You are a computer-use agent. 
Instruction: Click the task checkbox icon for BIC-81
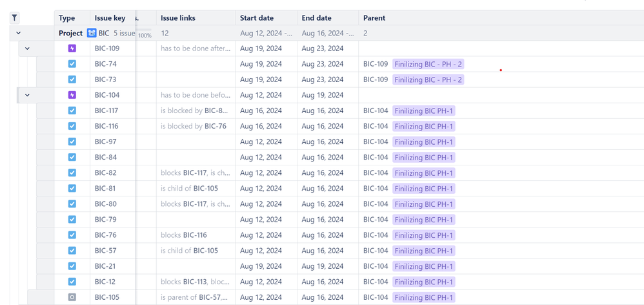pyautogui.click(x=72, y=189)
